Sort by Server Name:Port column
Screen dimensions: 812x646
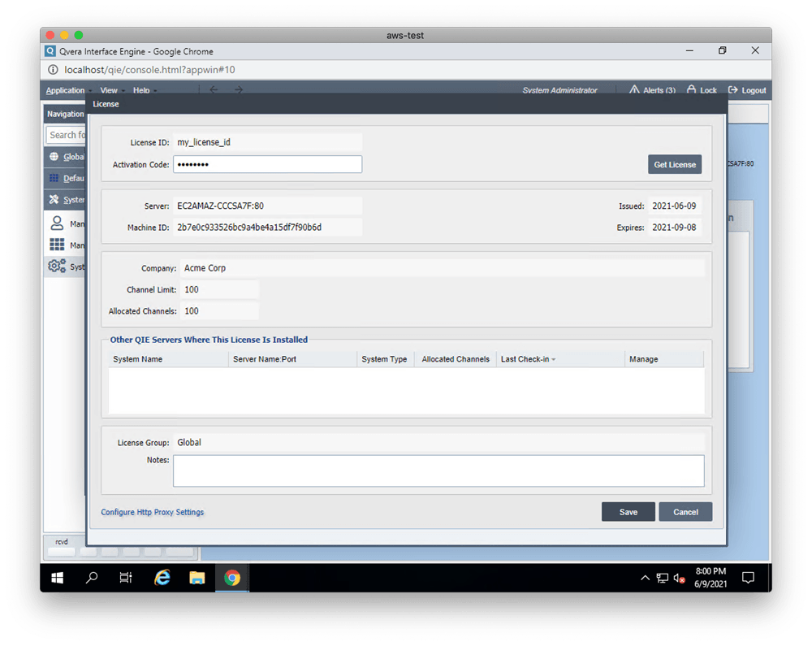[x=292, y=359]
